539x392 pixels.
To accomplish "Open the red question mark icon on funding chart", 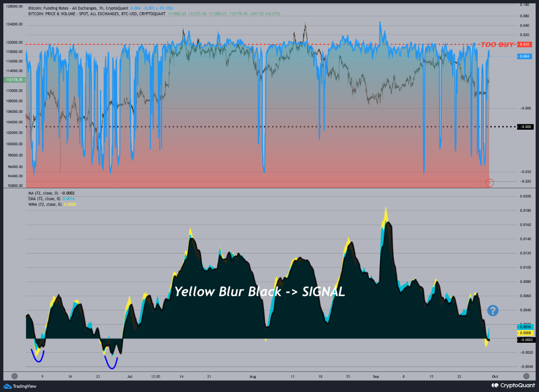I will 489,183.
